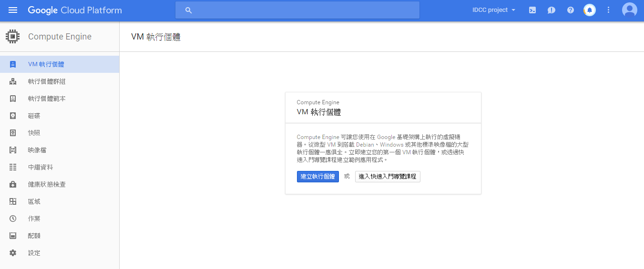Click the 執行個體範本 icon

tap(13, 99)
